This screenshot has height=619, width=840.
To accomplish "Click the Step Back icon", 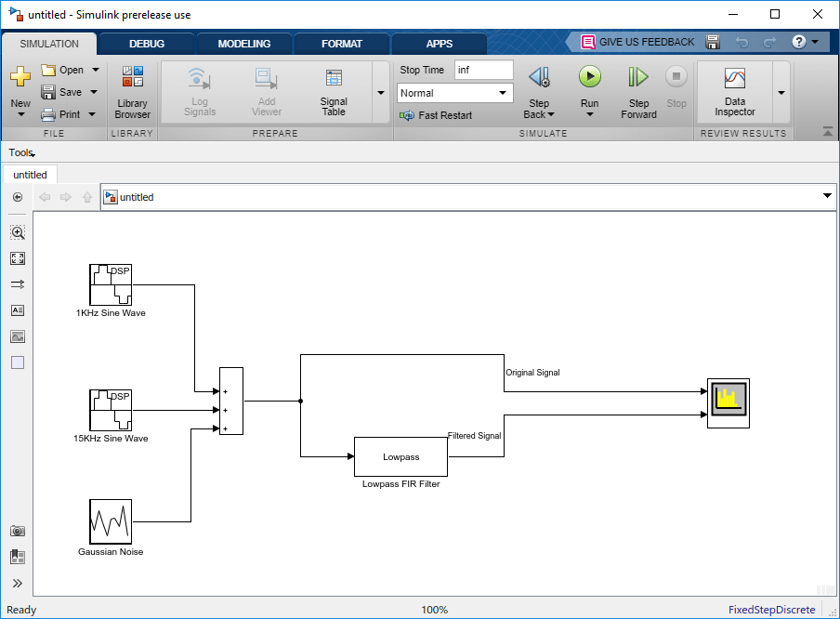I will pyautogui.click(x=539, y=77).
